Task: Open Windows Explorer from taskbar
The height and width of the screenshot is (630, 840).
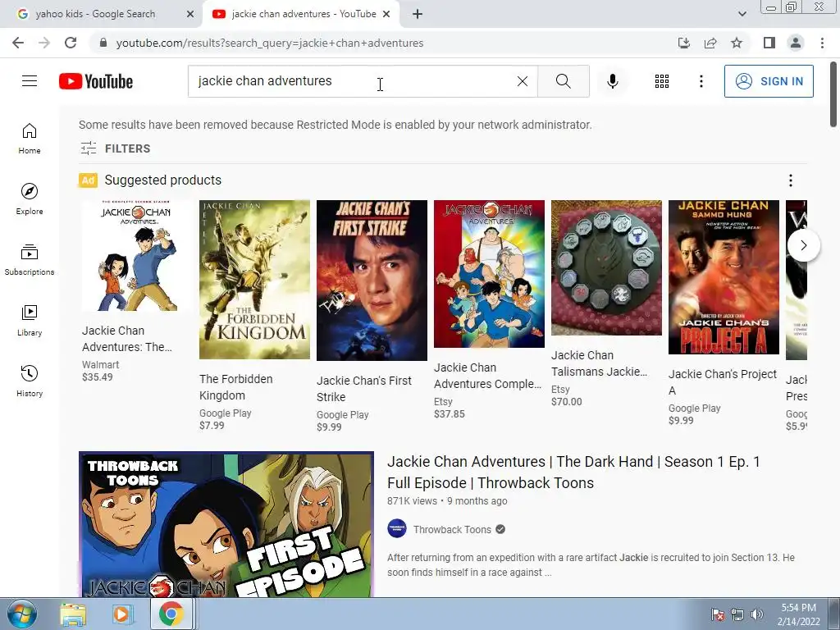Action: coord(73,614)
